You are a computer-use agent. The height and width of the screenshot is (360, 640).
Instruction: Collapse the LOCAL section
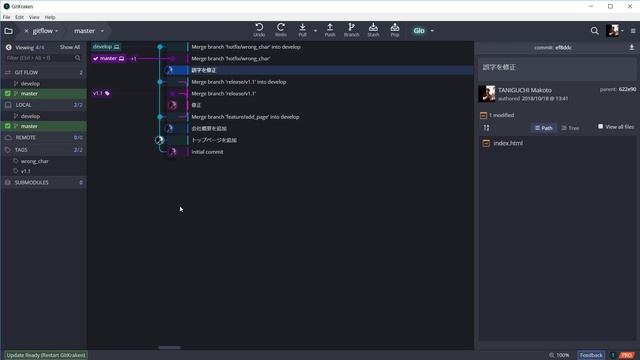(44, 105)
